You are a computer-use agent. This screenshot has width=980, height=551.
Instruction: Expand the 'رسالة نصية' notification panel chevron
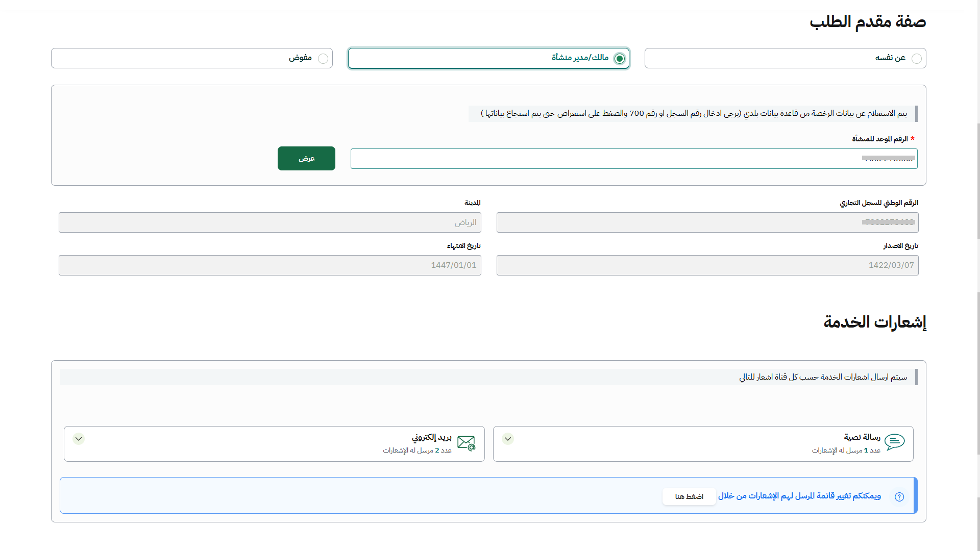click(x=507, y=439)
